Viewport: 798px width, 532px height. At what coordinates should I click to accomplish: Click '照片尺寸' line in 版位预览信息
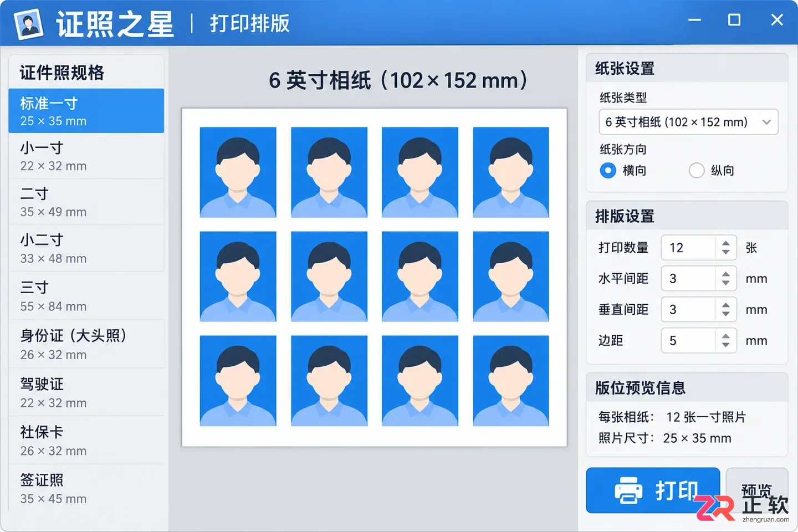[665, 438]
